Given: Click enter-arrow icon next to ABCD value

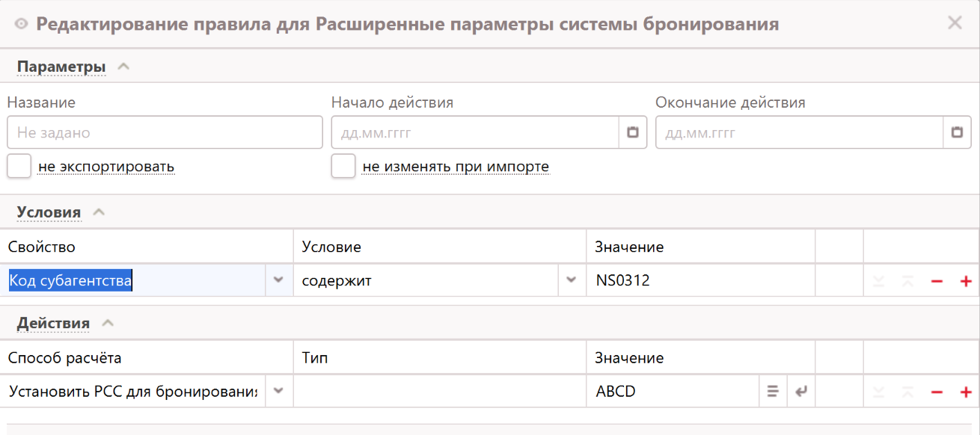Looking at the screenshot, I should pyautogui.click(x=800, y=391).
